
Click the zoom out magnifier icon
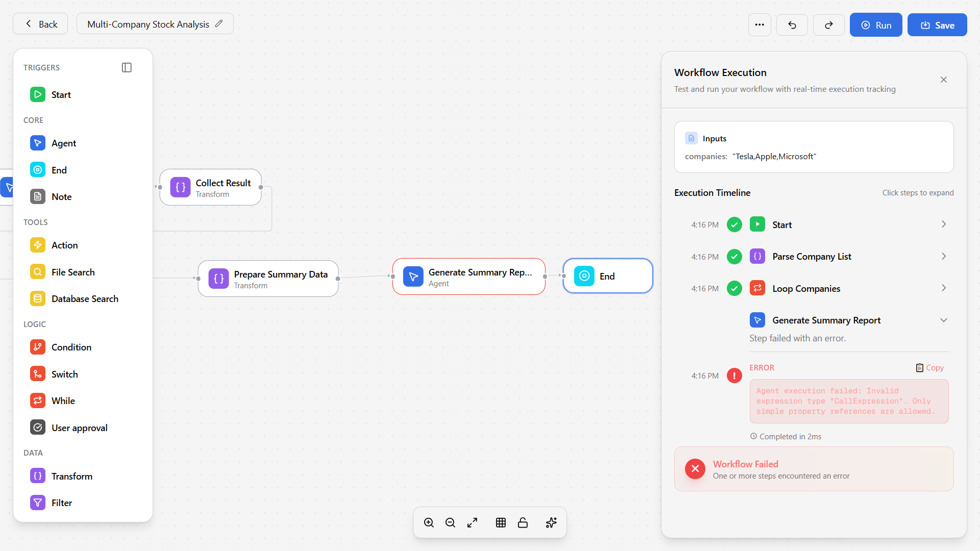coord(450,522)
